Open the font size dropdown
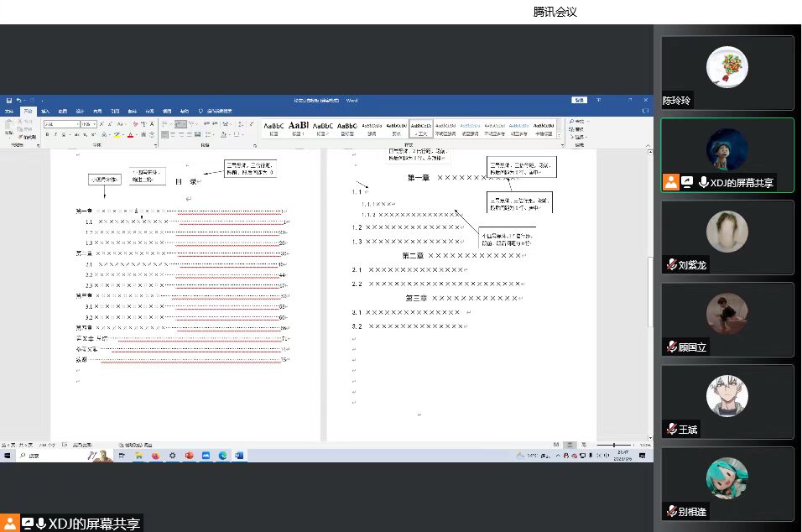 95,124
